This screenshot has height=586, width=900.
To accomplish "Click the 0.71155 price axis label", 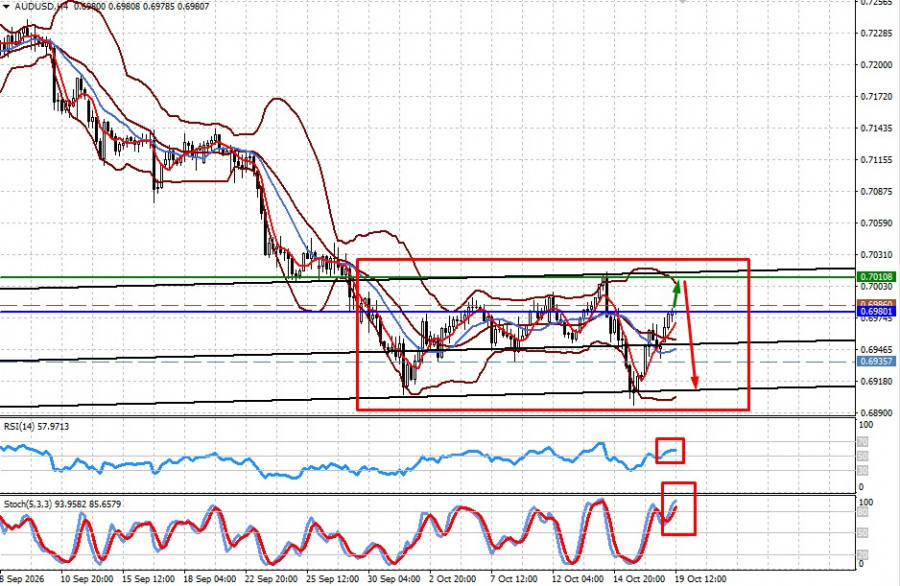I will (x=876, y=160).
